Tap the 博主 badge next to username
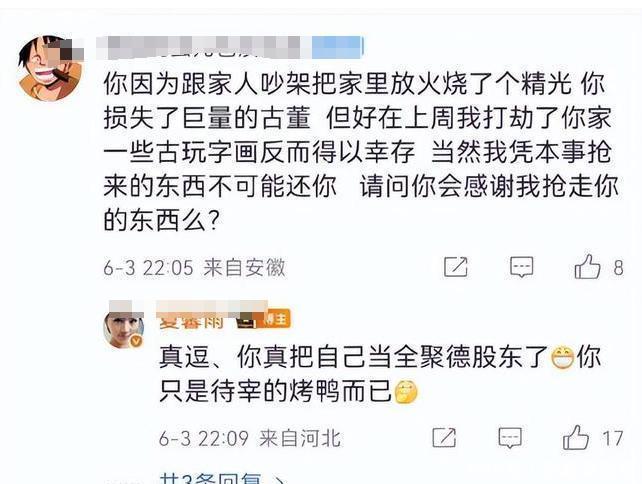This screenshot has width=642, height=484. 276,319
